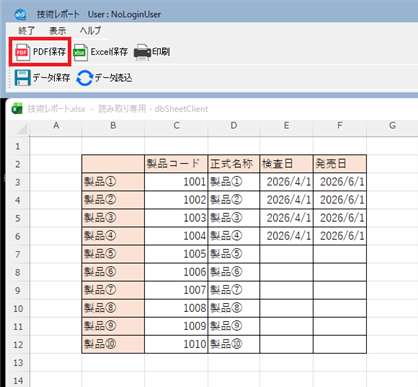Select column A header
This screenshot has height=387, width=418.
pyautogui.click(x=56, y=126)
